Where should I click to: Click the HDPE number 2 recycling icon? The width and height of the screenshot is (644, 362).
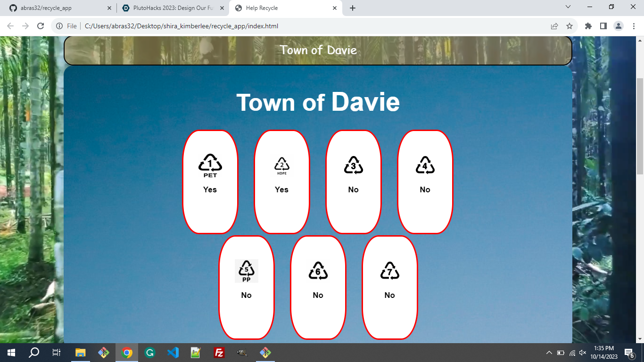[x=282, y=166]
